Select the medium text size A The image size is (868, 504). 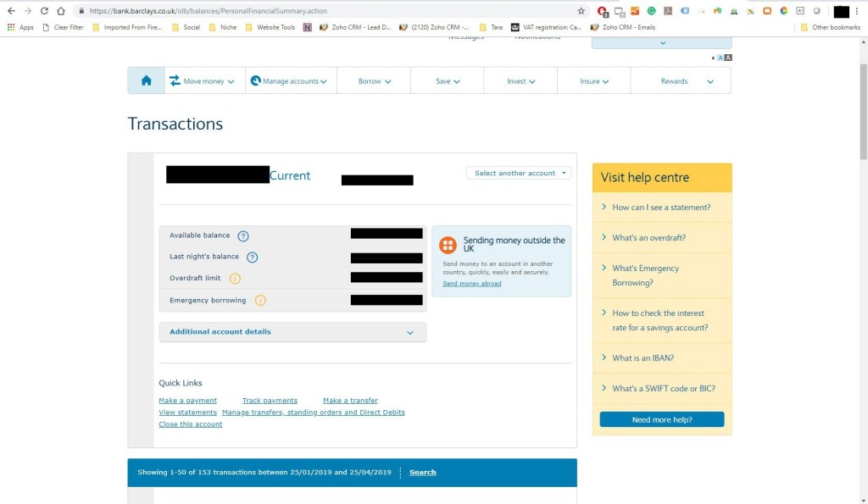[x=721, y=58]
